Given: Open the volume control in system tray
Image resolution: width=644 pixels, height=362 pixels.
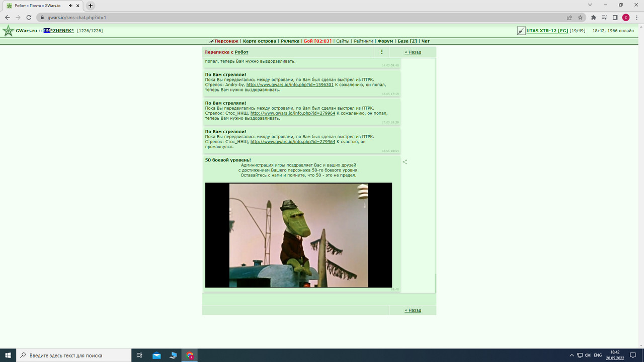Looking at the screenshot, I should point(588,355).
